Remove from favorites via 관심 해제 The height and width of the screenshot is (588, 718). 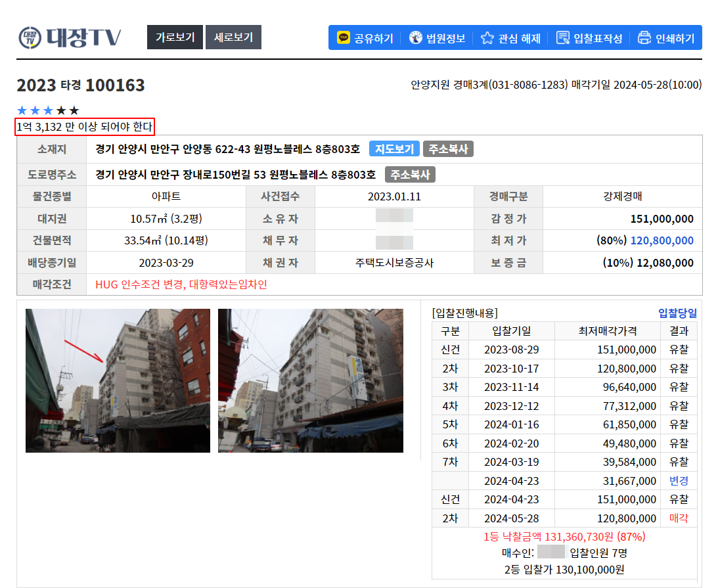tap(510, 38)
